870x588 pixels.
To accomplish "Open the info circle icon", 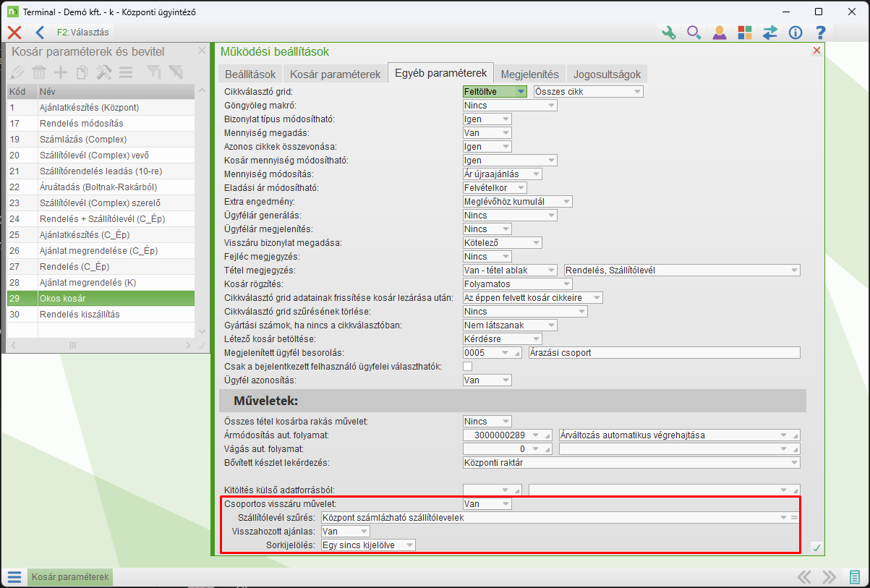I will click(796, 32).
